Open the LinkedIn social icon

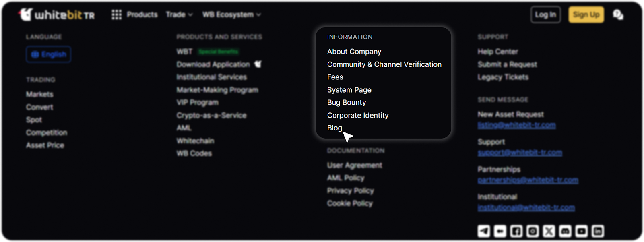[598, 231]
